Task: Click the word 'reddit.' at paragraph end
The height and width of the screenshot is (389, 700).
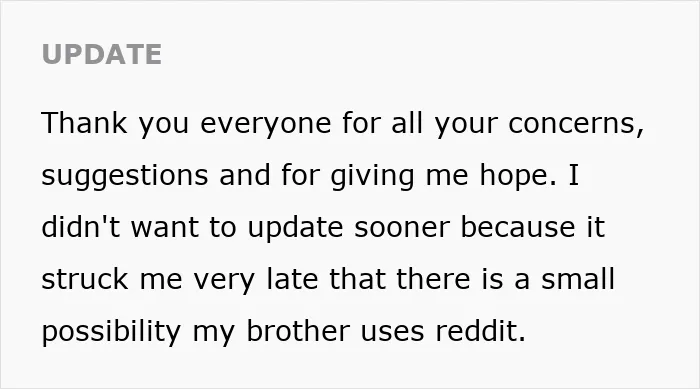Action: tap(481, 331)
